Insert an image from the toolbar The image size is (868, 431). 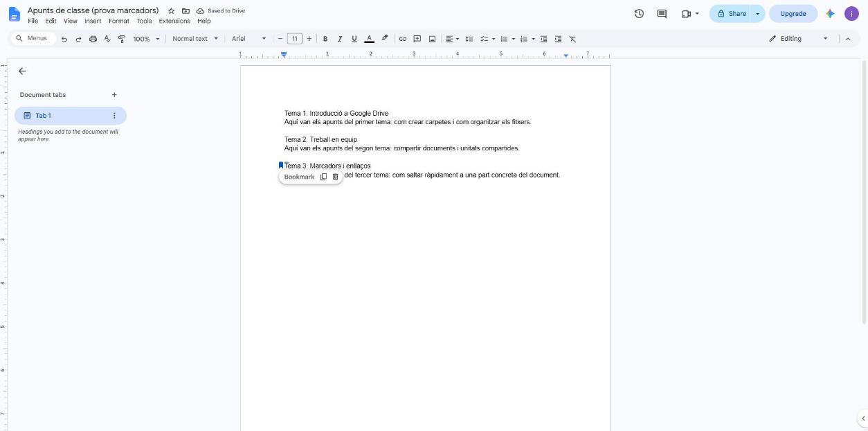point(432,39)
